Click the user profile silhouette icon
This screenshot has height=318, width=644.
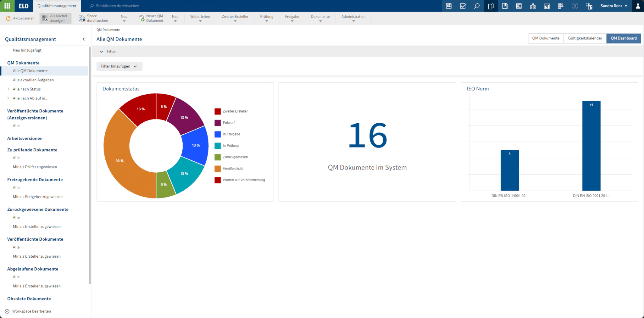(638, 6)
